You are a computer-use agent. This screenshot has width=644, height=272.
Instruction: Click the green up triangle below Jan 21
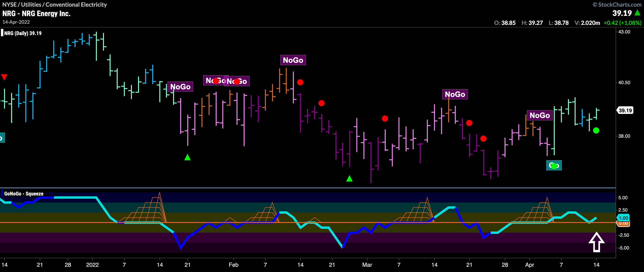188,157
